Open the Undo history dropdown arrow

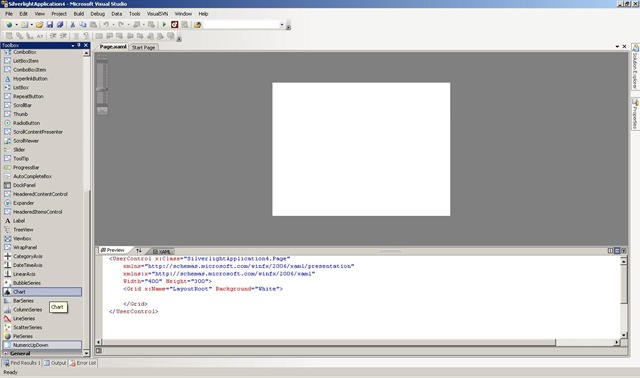(113, 25)
